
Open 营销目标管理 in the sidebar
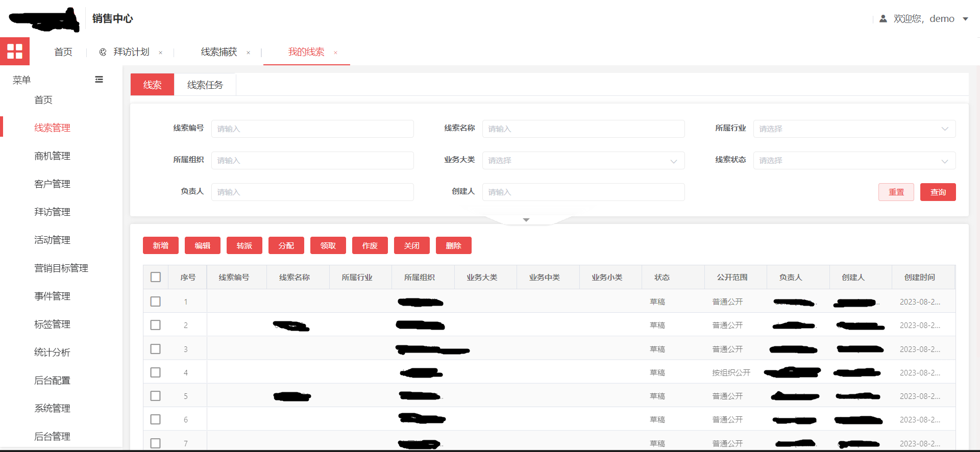[61, 268]
